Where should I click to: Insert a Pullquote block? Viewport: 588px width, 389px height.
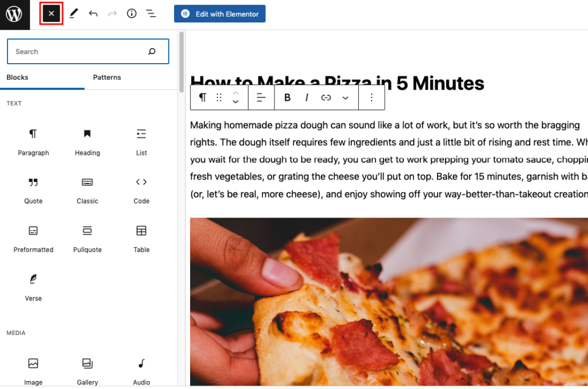tap(87, 239)
